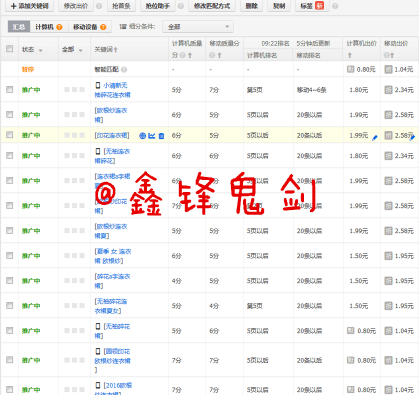
Task: Click the orange 暂停 status text
Action: (x=28, y=69)
